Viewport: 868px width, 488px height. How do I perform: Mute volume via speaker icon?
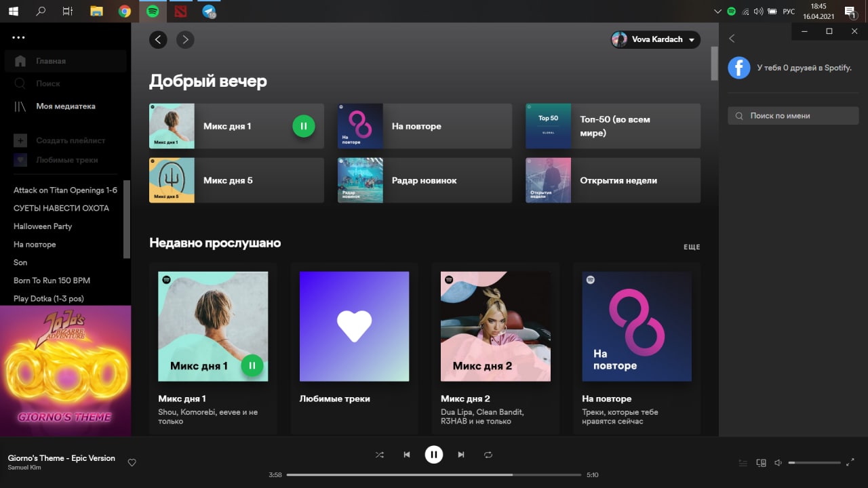point(778,463)
